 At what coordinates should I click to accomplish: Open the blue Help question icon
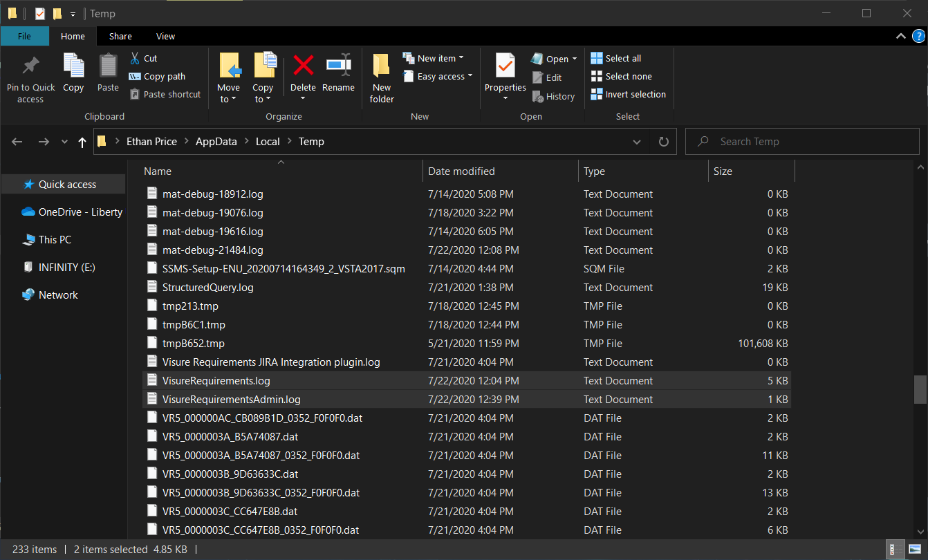tap(917, 36)
